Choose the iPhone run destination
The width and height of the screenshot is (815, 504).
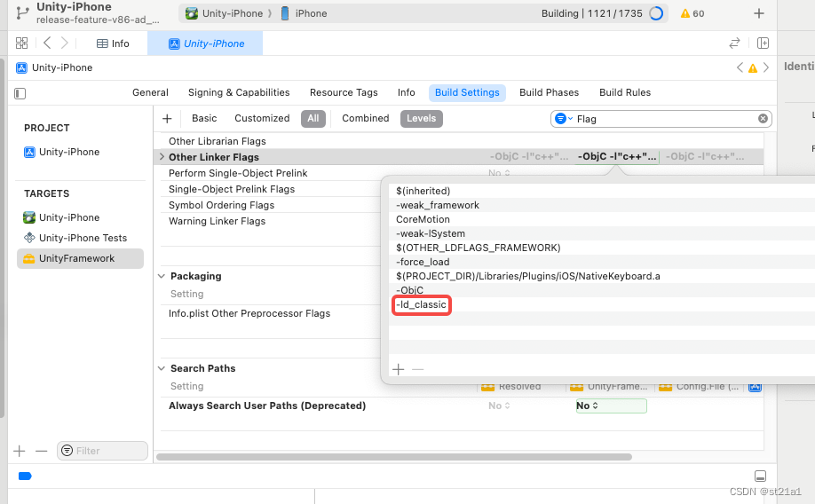point(304,13)
